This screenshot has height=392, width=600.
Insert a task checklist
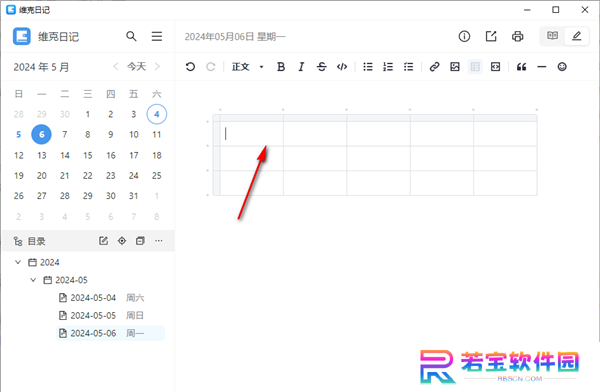tap(409, 67)
